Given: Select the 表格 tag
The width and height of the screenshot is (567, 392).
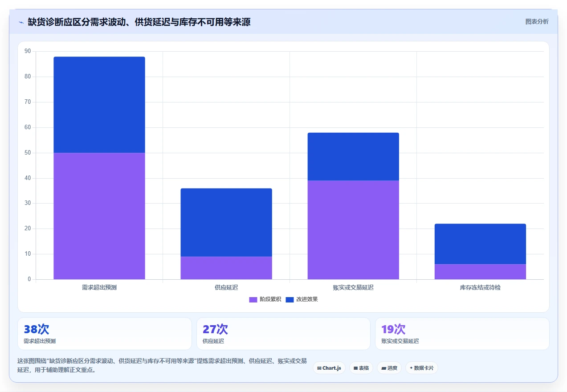Looking at the screenshot, I should [361, 368].
